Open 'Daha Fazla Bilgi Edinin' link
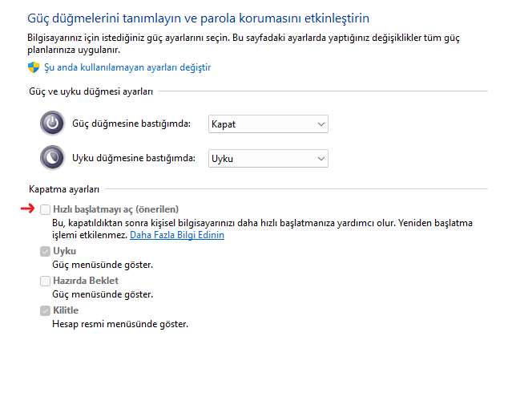 tap(177, 235)
